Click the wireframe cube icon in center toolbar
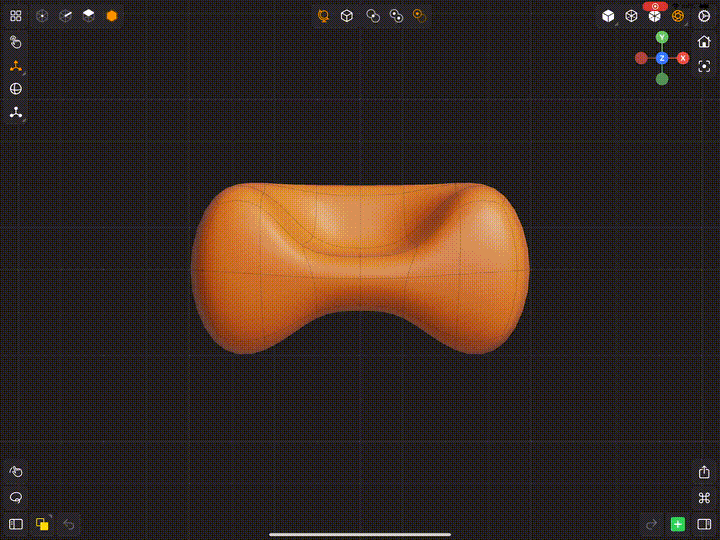This screenshot has height=540, width=720. (347, 16)
